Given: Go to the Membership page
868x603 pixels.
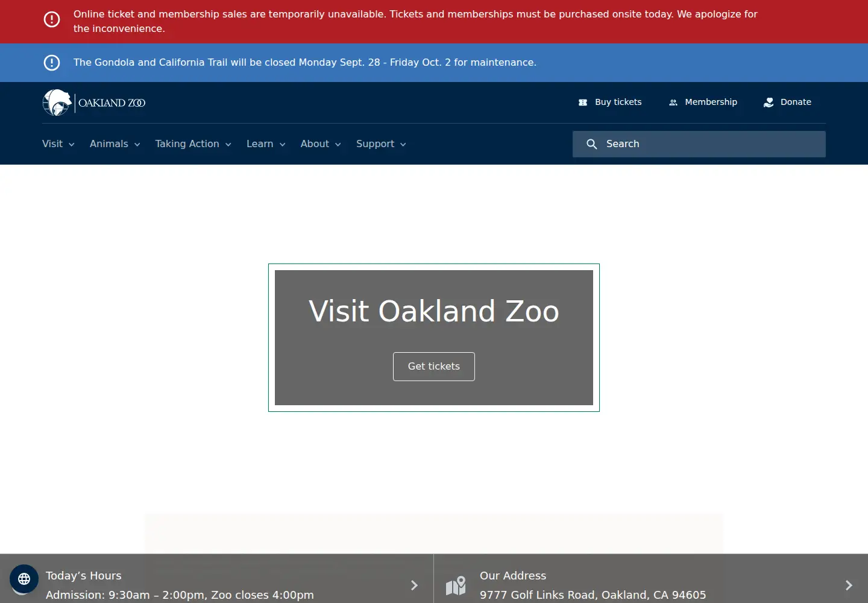Looking at the screenshot, I should pos(703,103).
